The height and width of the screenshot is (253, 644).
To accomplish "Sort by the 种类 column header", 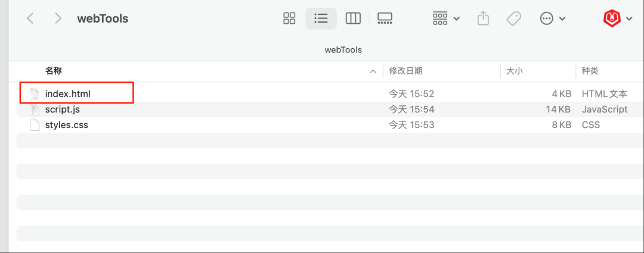I will click(590, 71).
